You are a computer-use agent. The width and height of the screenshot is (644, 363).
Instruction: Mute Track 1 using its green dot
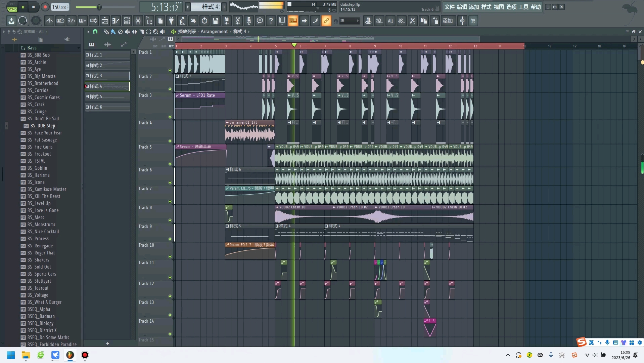(x=170, y=71)
